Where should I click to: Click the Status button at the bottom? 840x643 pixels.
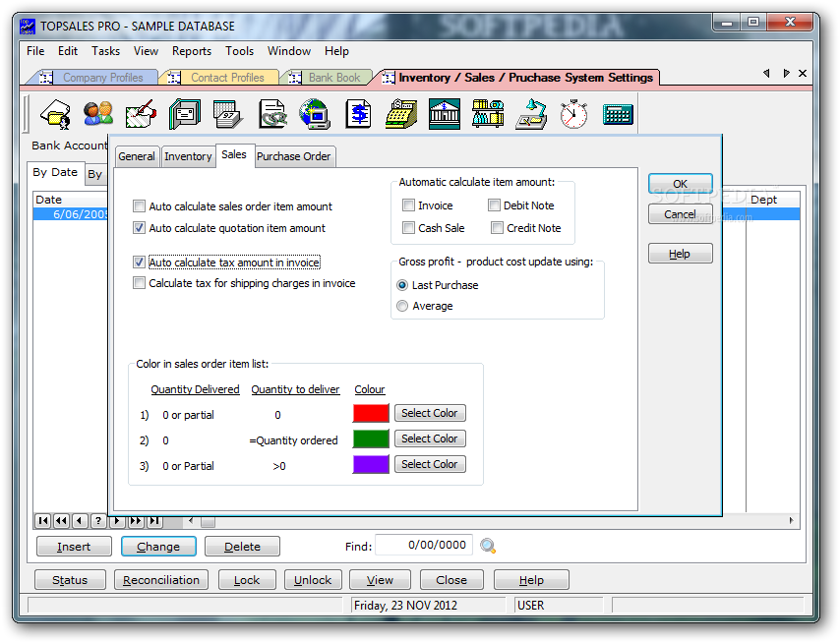70,580
